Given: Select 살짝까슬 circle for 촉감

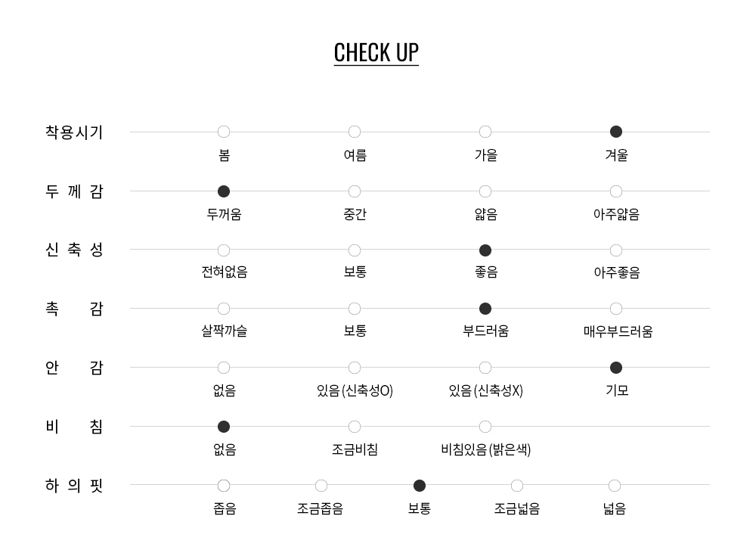Looking at the screenshot, I should [x=224, y=309].
